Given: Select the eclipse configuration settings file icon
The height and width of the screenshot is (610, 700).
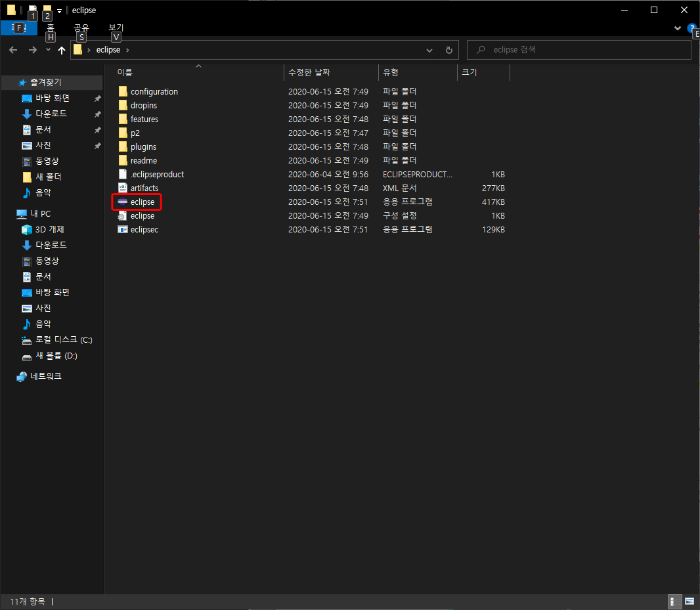Looking at the screenshot, I should pos(122,215).
